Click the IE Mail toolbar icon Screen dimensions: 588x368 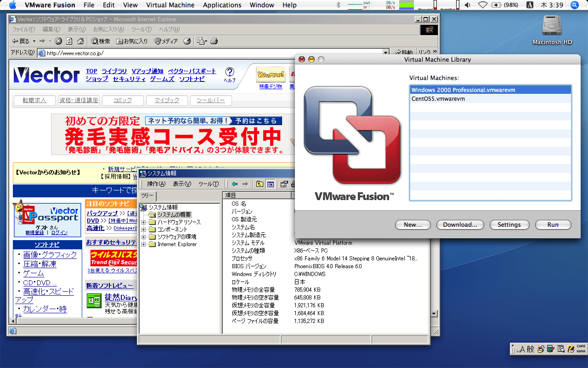[200, 41]
